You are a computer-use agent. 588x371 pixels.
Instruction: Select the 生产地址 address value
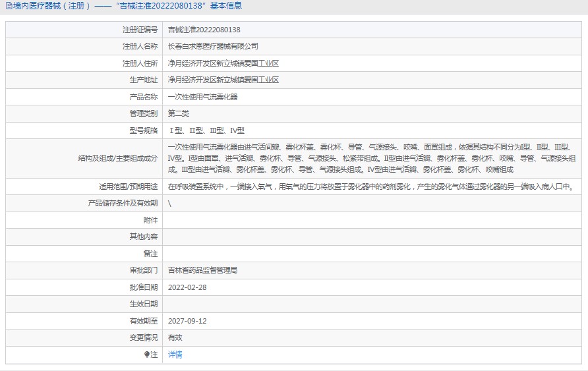coord(223,80)
